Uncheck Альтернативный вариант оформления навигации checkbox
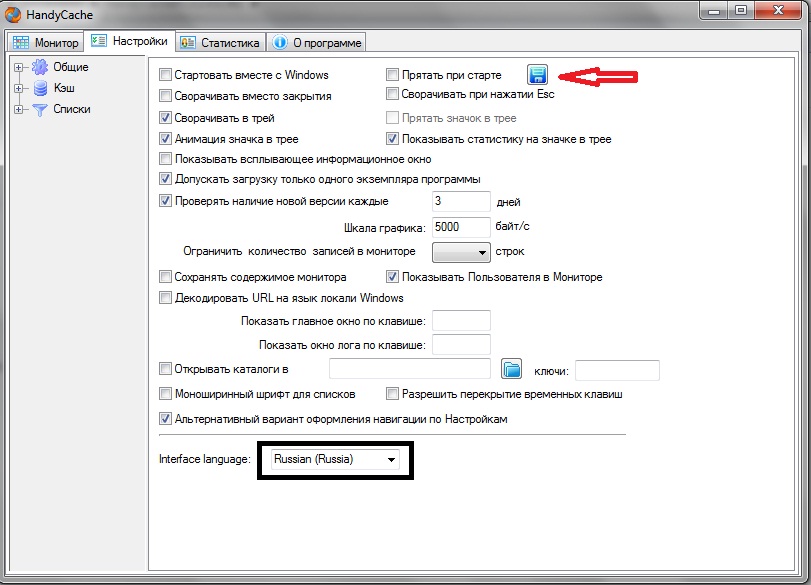Viewport: 811px width, 585px height. [165, 418]
